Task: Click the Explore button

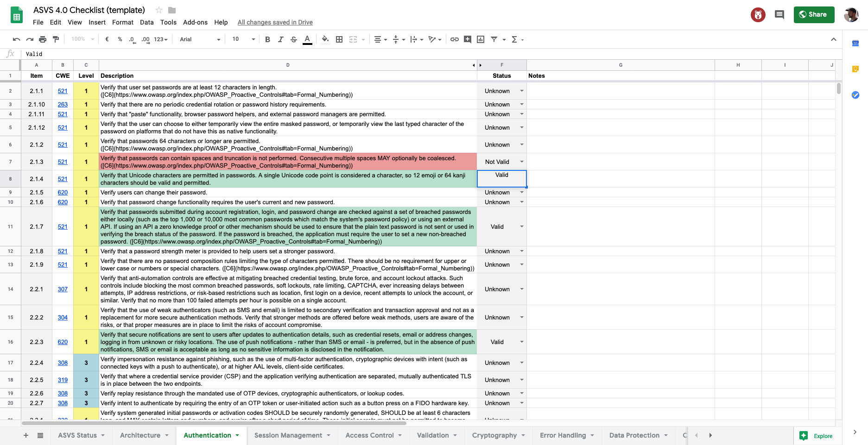Action: pos(817,436)
